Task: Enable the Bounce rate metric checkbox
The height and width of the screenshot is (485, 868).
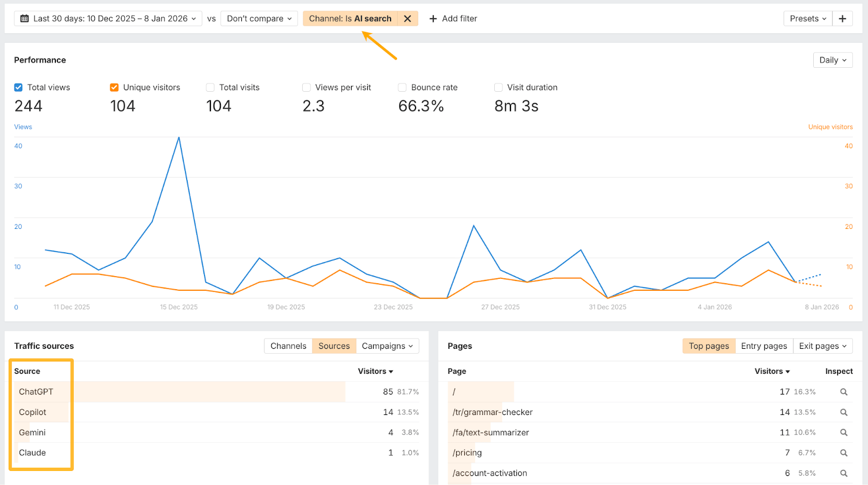Action: [x=402, y=87]
